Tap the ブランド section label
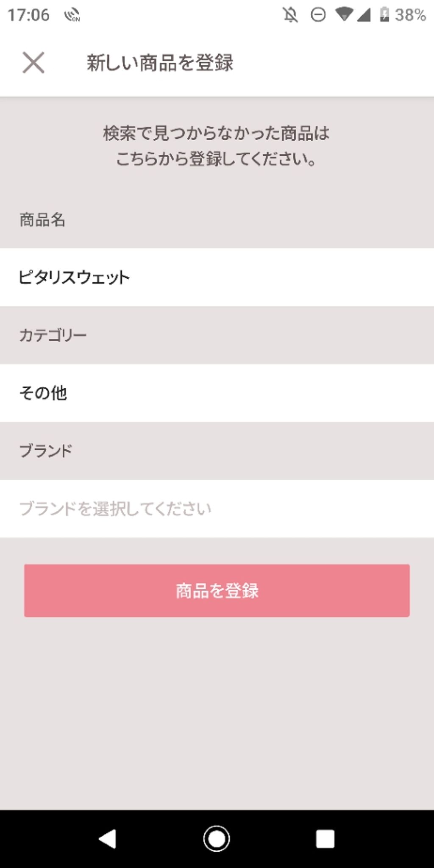 [x=46, y=451]
